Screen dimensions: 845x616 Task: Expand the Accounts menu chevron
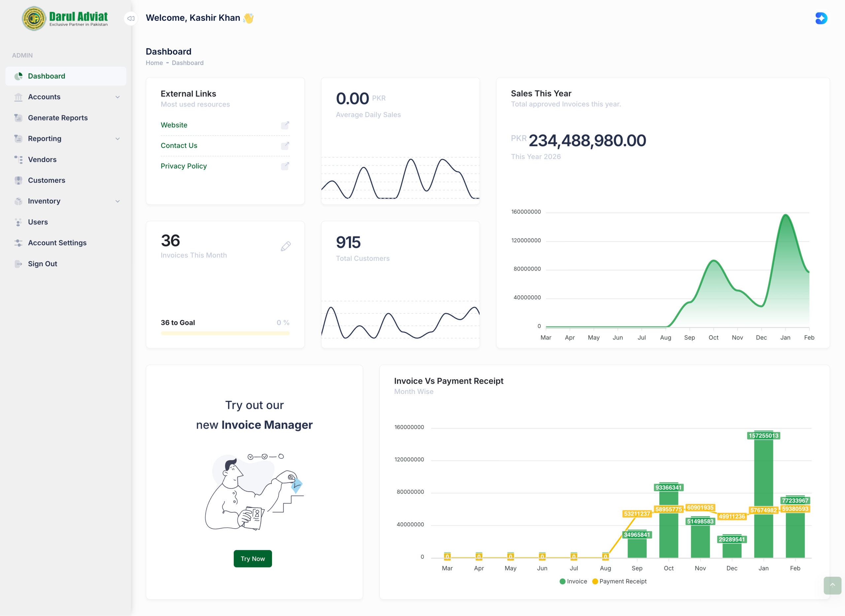click(118, 97)
